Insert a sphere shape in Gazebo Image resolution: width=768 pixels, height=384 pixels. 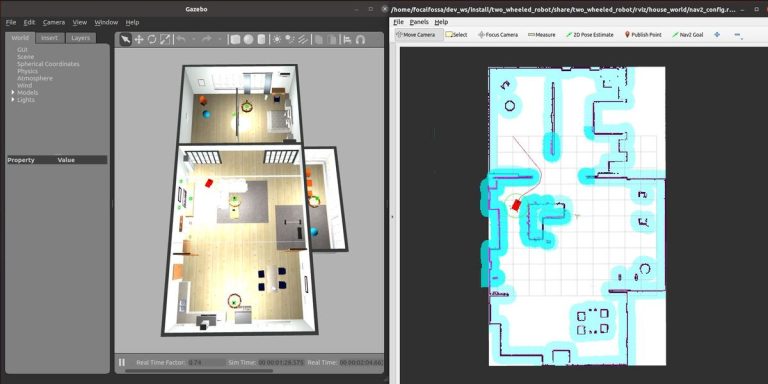248,40
